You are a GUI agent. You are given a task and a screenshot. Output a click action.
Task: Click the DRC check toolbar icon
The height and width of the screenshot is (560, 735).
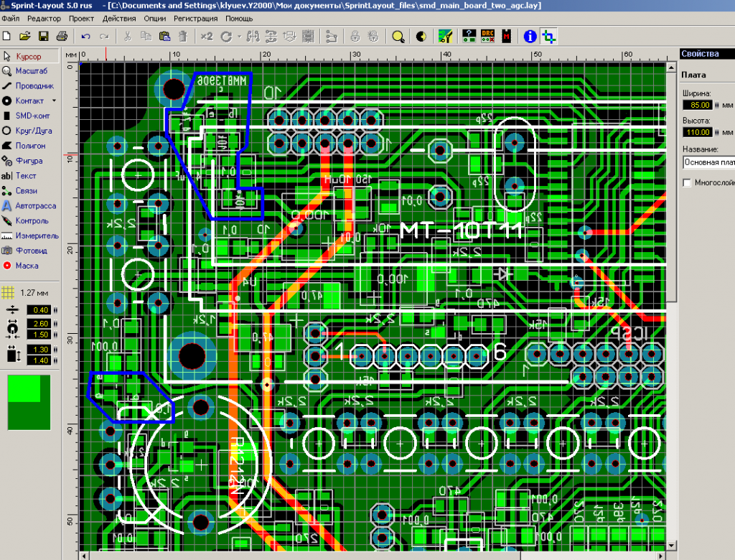pos(487,36)
